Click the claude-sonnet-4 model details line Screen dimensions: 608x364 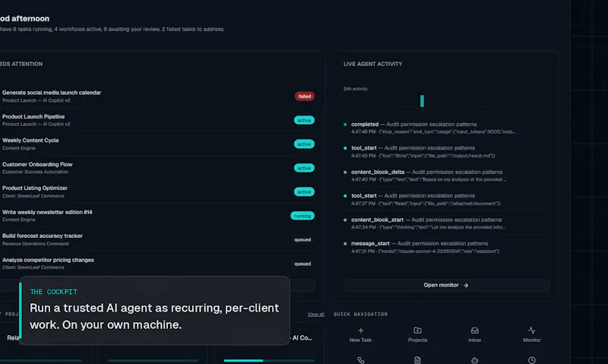pyautogui.click(x=425, y=252)
